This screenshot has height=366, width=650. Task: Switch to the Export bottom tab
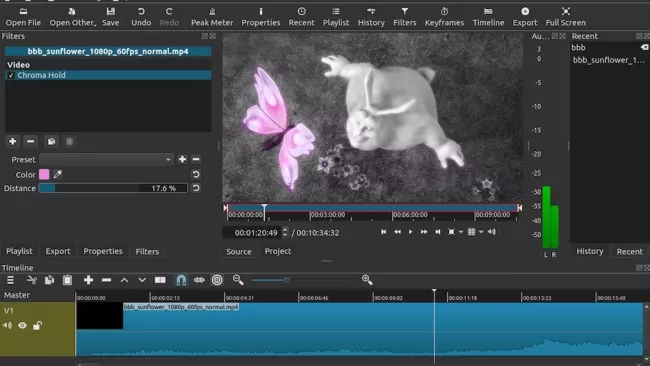[x=58, y=251]
